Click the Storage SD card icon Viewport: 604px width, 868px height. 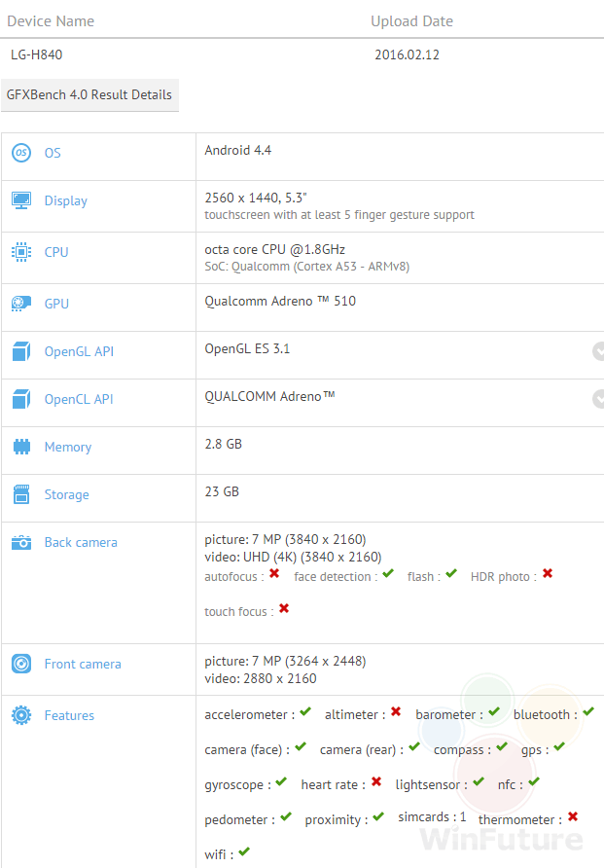click(21, 494)
